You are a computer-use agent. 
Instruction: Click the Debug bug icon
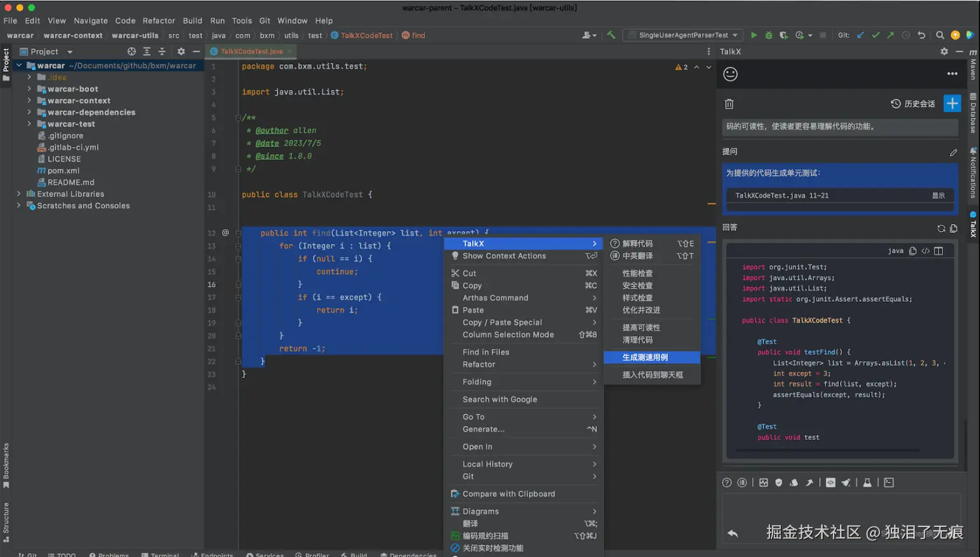(769, 36)
